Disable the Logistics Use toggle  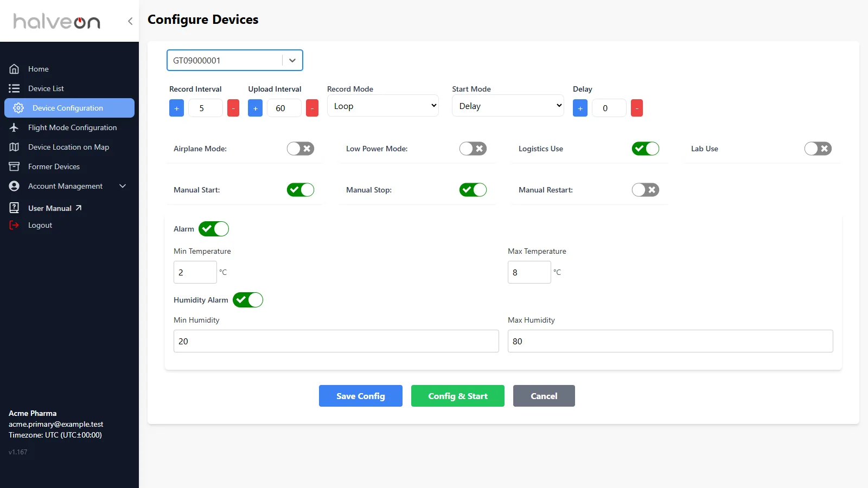coord(646,149)
